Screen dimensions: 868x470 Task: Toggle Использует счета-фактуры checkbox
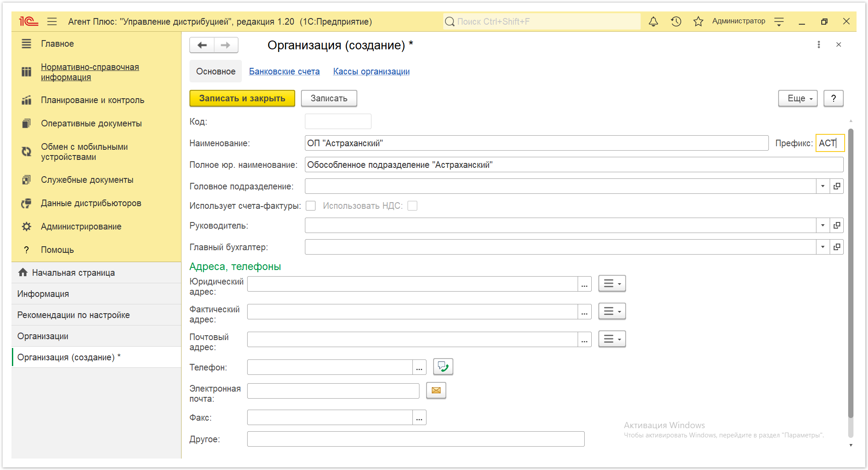click(x=311, y=206)
